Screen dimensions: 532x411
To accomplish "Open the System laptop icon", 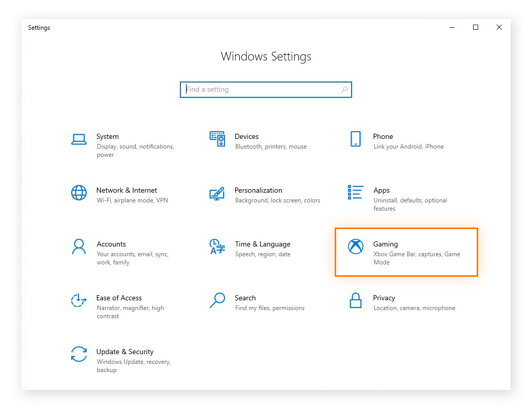I will coord(79,139).
